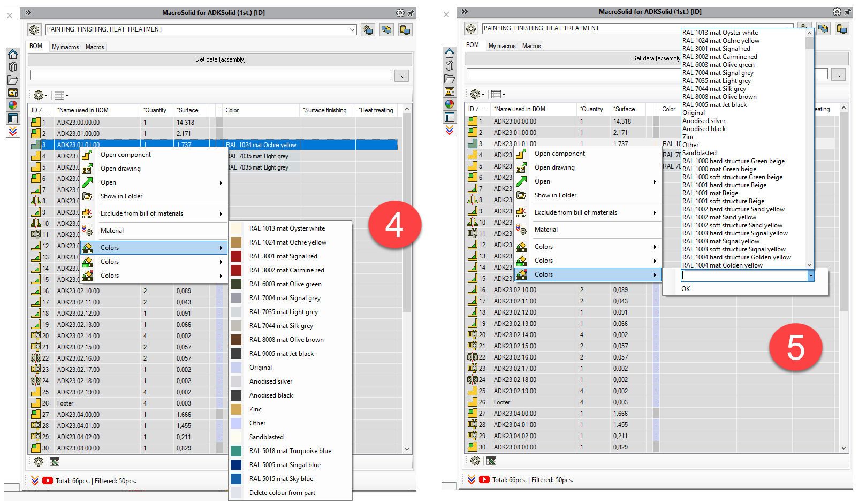Click the search input field in left window
The width and height of the screenshot is (859, 504).
pos(210,75)
